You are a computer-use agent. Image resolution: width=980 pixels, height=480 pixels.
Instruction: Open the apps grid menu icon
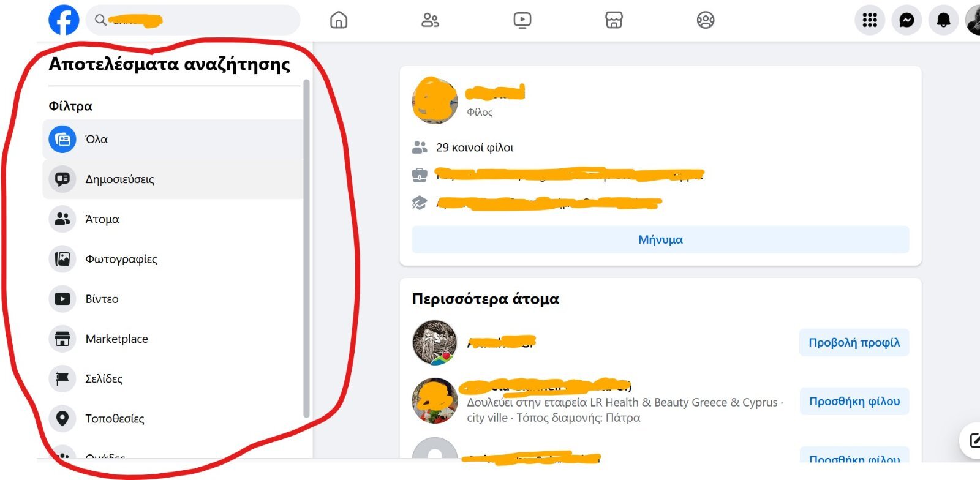[x=870, y=20]
